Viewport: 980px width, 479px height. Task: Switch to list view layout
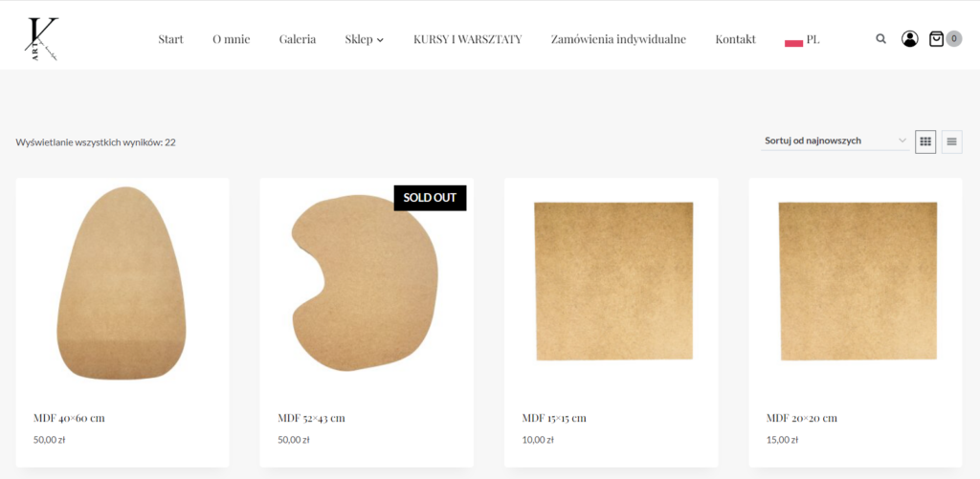(x=952, y=142)
